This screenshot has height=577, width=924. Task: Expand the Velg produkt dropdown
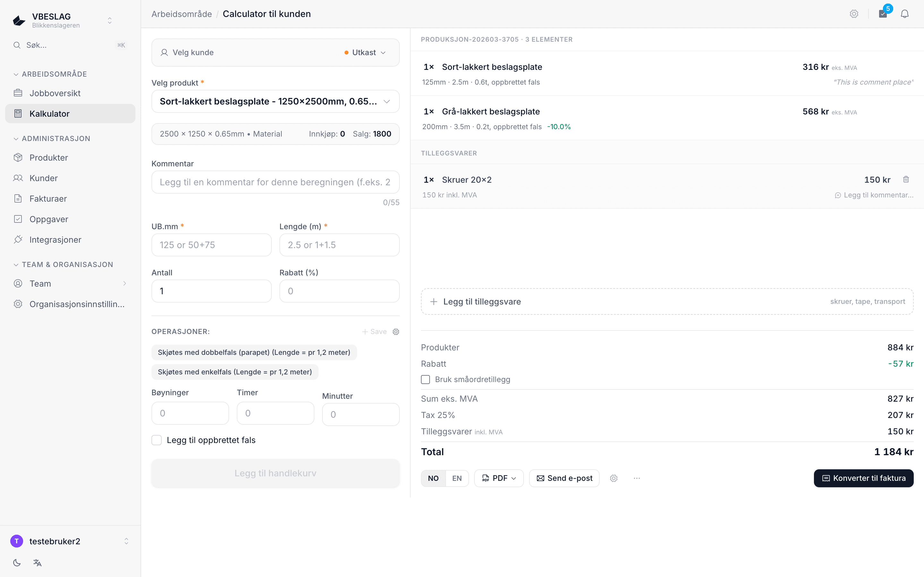pos(275,102)
